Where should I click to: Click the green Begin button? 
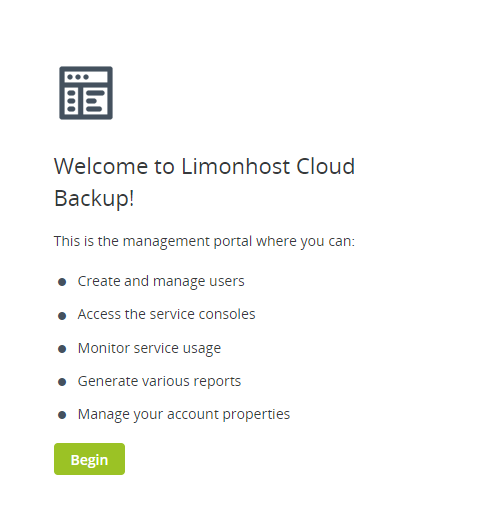point(89,459)
